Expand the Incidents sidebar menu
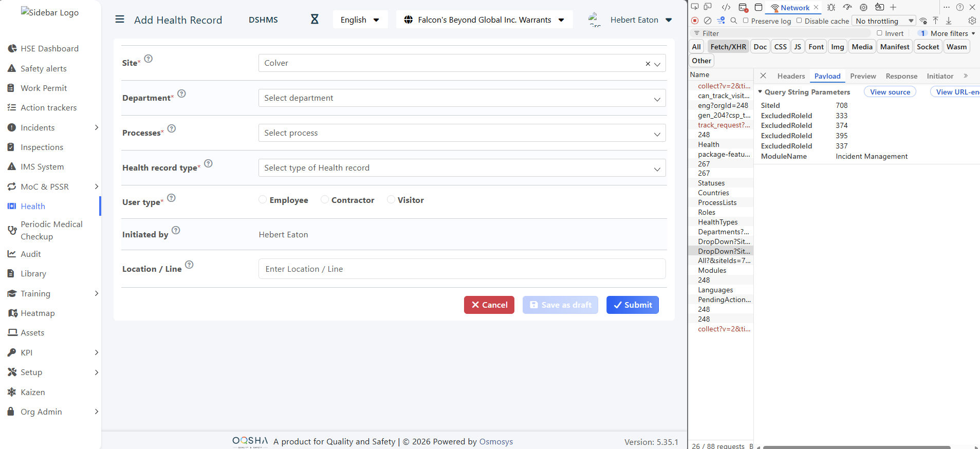 tap(96, 127)
